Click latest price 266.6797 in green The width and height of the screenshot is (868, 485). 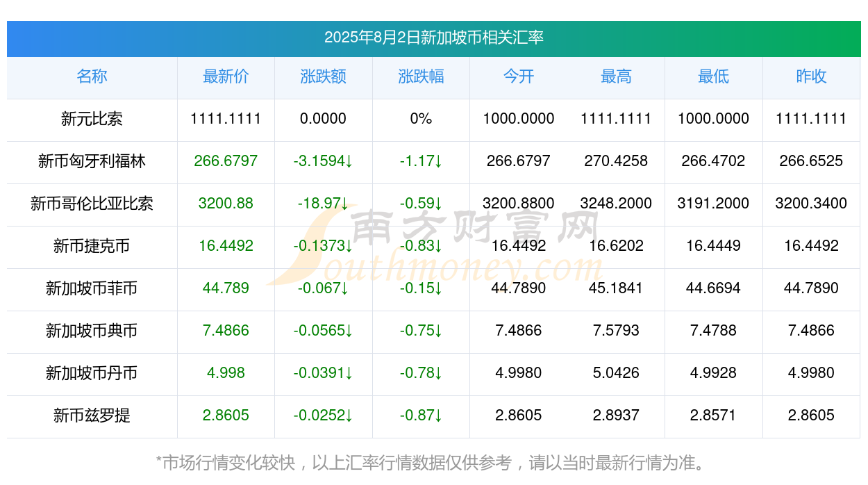pos(226,161)
